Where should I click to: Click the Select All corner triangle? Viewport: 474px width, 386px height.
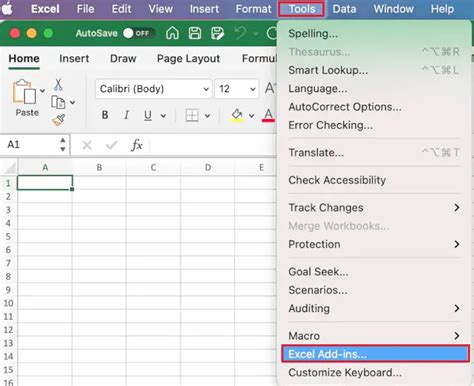(10, 167)
